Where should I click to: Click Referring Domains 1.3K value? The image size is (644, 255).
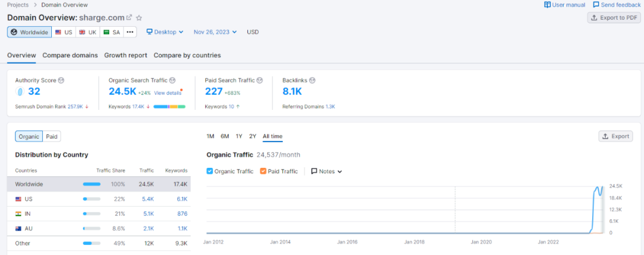[x=330, y=106]
